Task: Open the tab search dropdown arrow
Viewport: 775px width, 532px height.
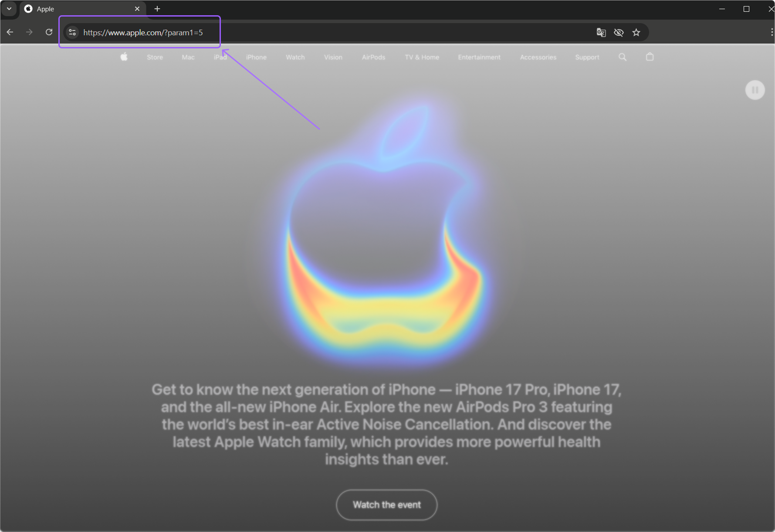Action: tap(9, 9)
